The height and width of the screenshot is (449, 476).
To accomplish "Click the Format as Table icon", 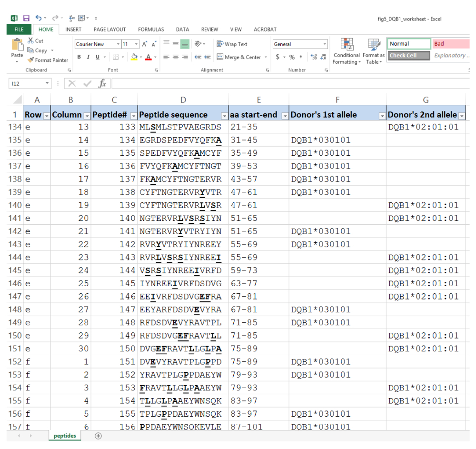I will [374, 52].
